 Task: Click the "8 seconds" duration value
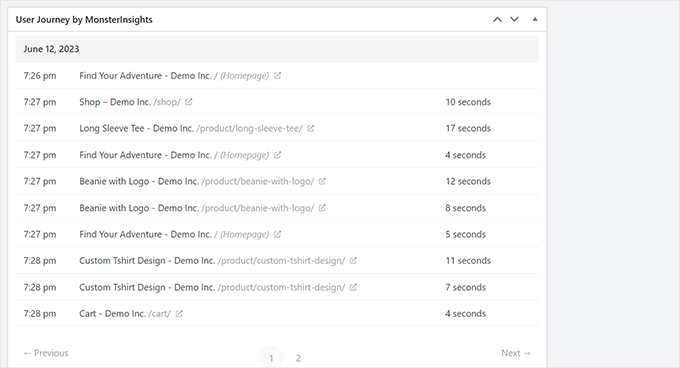click(x=465, y=208)
